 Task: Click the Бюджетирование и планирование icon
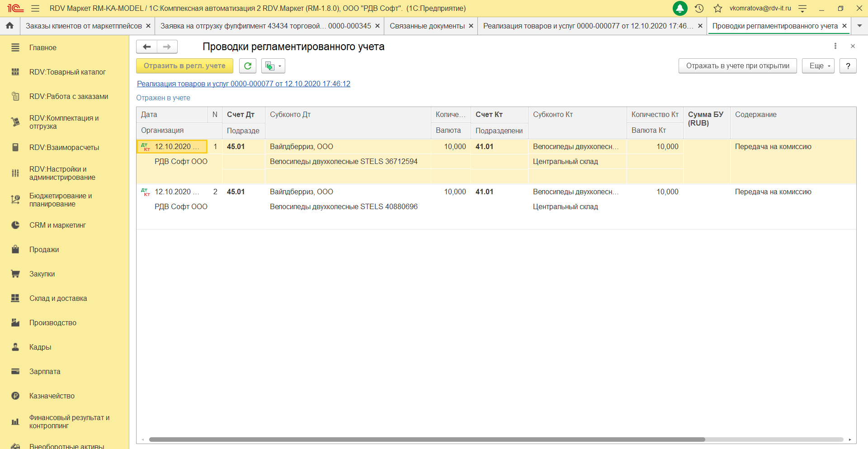pos(15,200)
